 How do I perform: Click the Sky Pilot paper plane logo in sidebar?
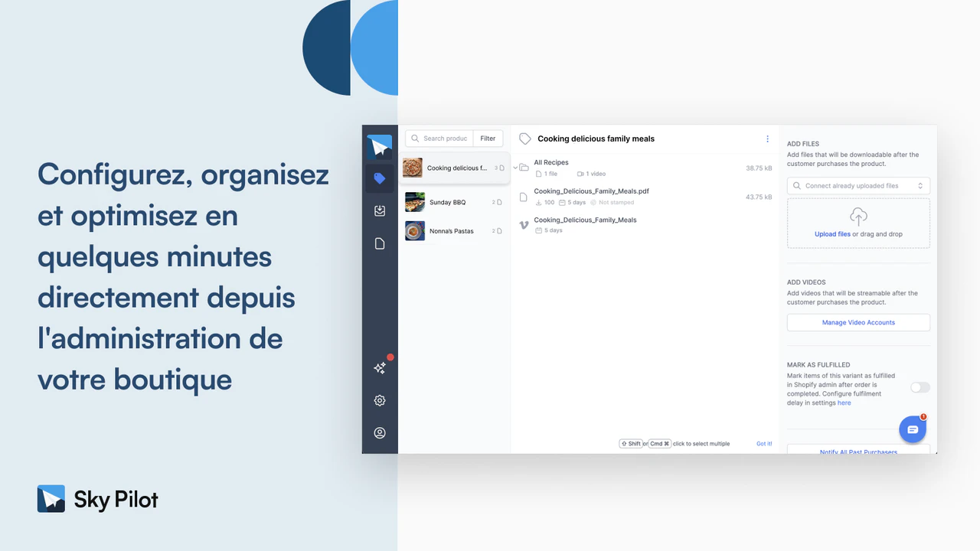coord(380,146)
